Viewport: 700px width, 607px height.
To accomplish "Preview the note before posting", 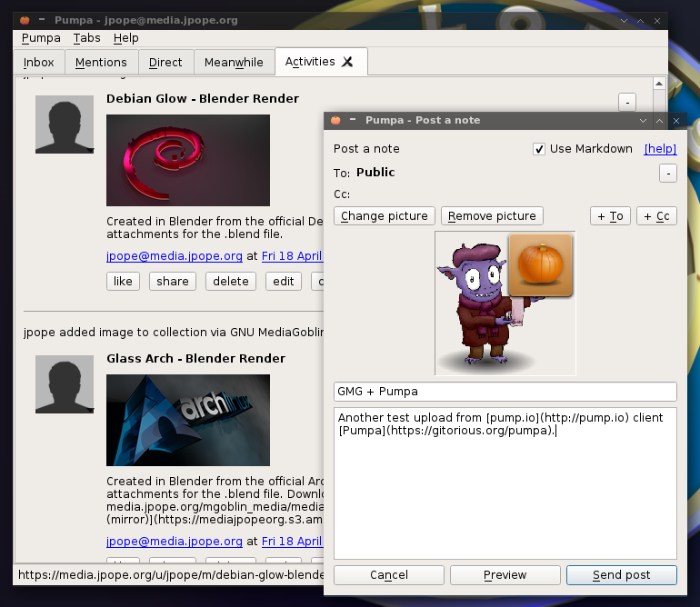I will pos(505,575).
